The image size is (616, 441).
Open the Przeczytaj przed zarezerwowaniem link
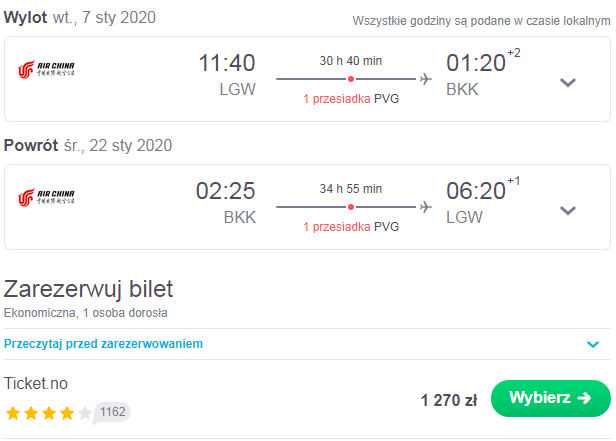pos(103,344)
